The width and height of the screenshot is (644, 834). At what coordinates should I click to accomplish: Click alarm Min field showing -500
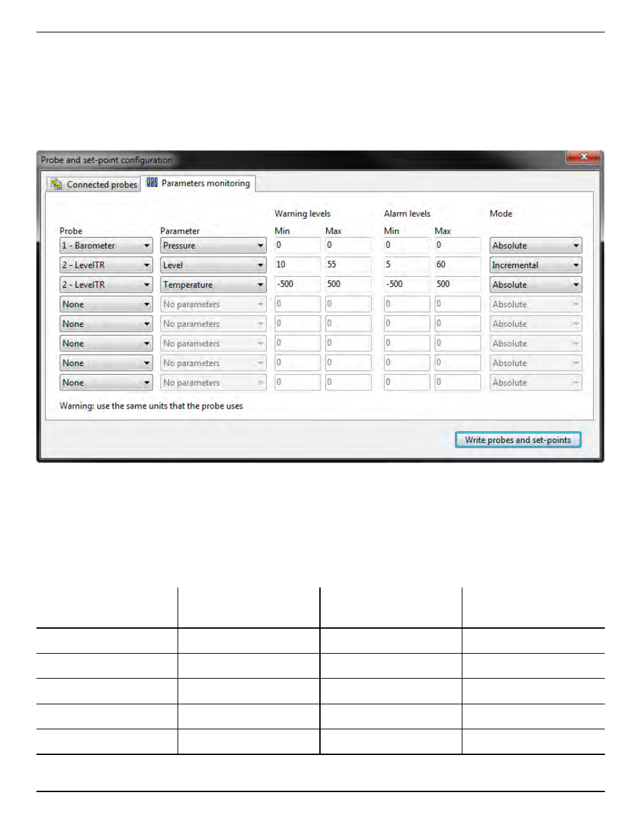(x=407, y=284)
